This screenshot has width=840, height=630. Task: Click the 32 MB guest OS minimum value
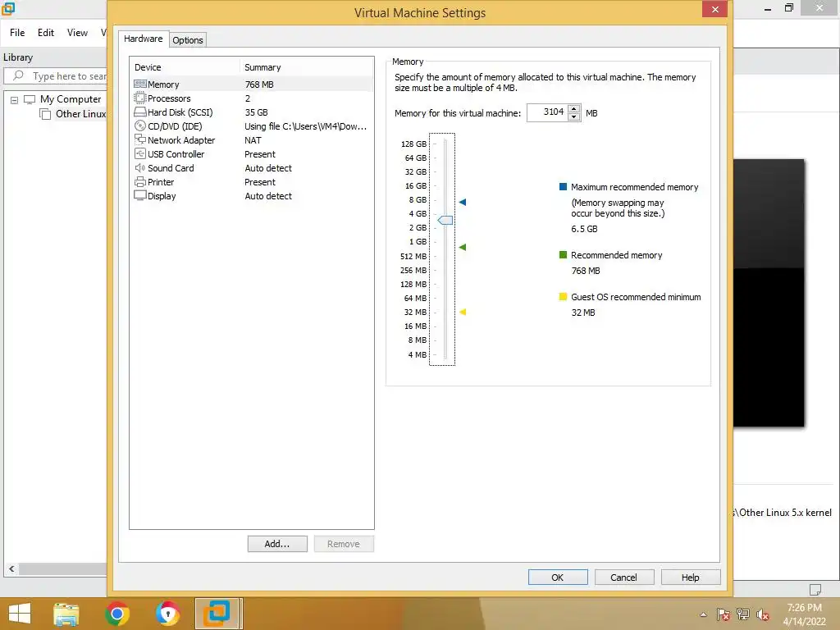(583, 313)
